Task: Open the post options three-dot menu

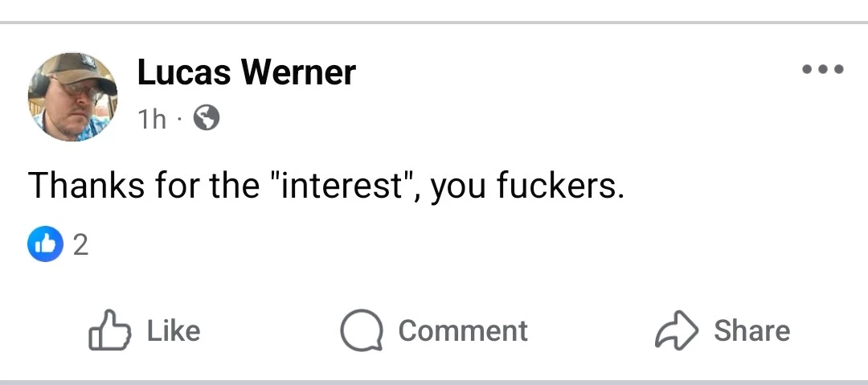Action: 823,69
